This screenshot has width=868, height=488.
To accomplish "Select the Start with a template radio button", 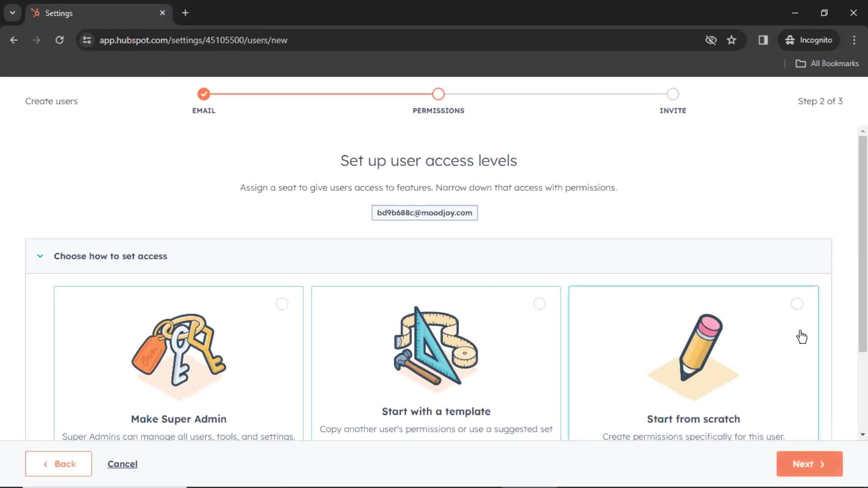I will click(539, 304).
